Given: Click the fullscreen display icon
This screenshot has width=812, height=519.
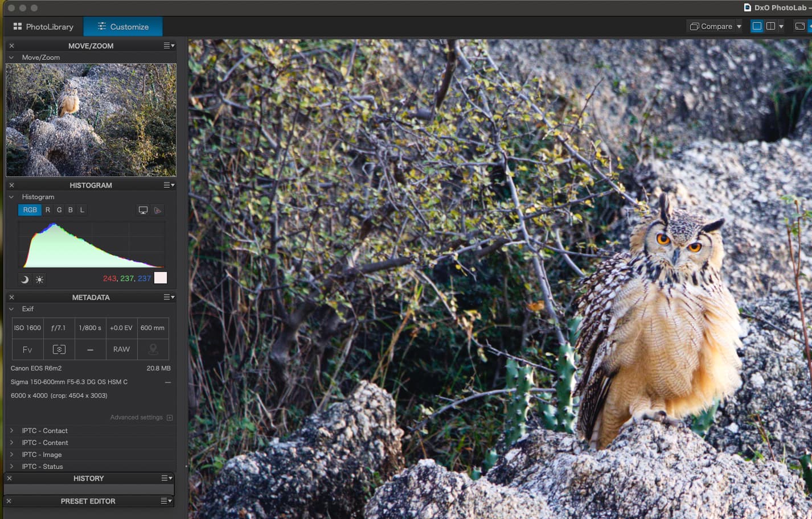Looking at the screenshot, I should click(x=800, y=26).
